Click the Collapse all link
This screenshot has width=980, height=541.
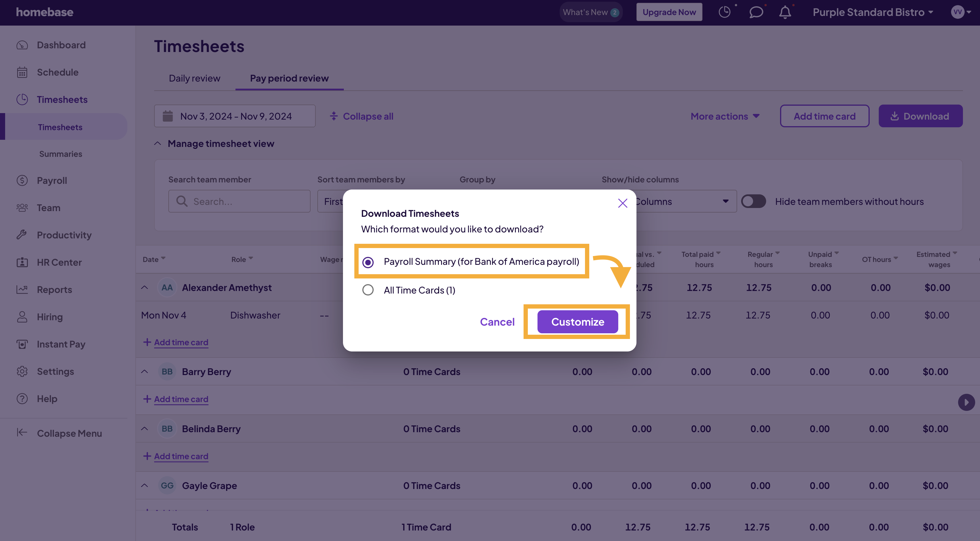pyautogui.click(x=362, y=116)
